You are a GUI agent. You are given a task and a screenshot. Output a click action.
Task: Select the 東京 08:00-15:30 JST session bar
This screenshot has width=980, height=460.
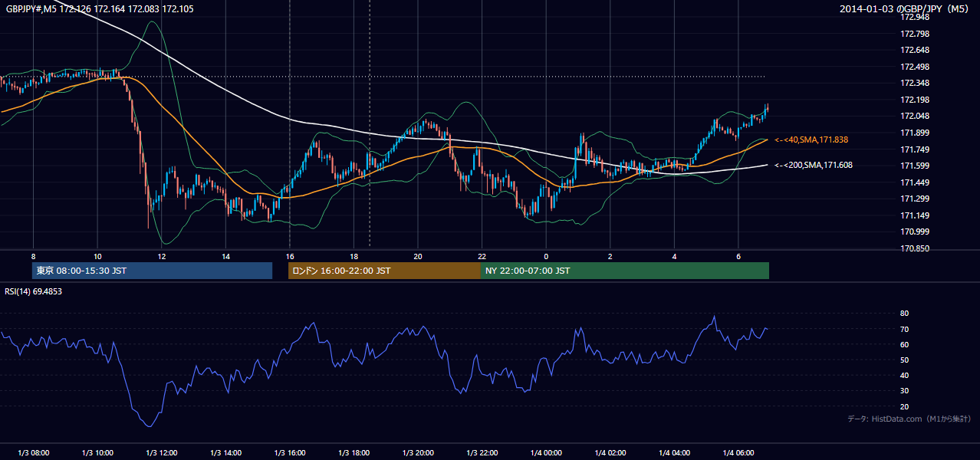coord(152,271)
